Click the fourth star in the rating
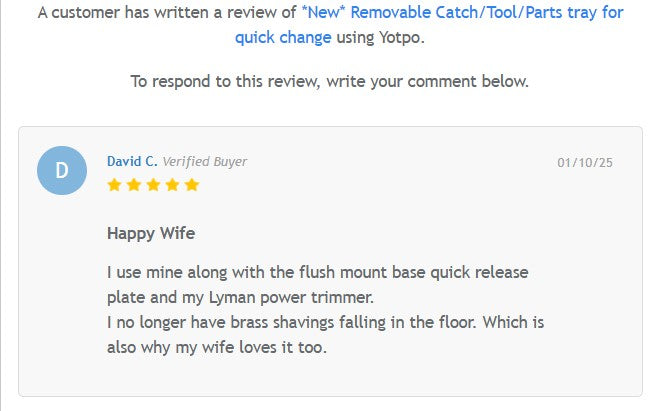Image resolution: width=657 pixels, height=411 pixels. click(172, 185)
